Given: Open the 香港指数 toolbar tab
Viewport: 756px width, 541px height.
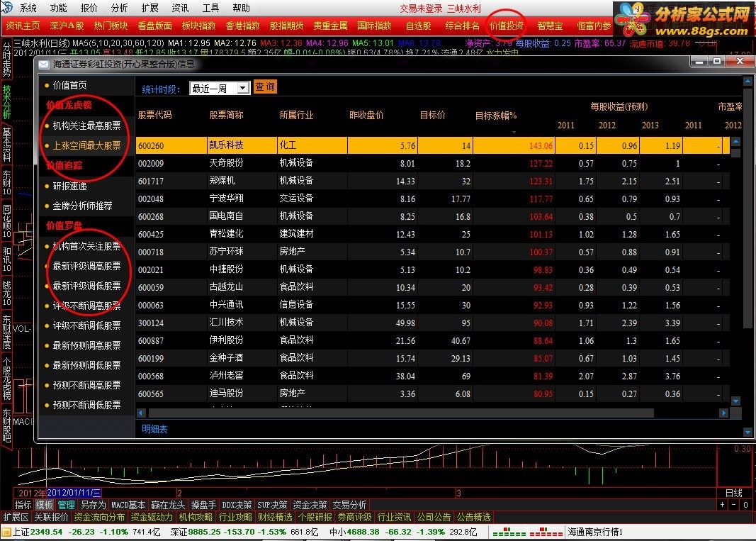Looking at the screenshot, I should pos(242,26).
